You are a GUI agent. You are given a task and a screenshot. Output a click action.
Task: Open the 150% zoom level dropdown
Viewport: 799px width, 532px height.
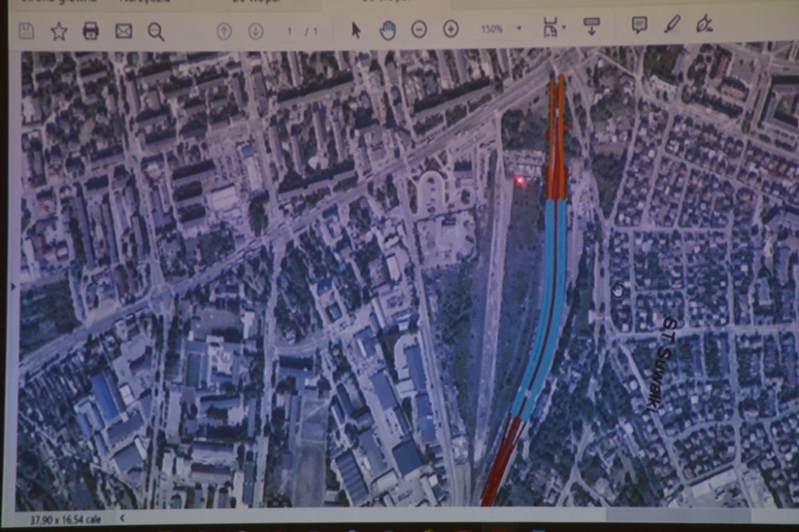(x=519, y=29)
